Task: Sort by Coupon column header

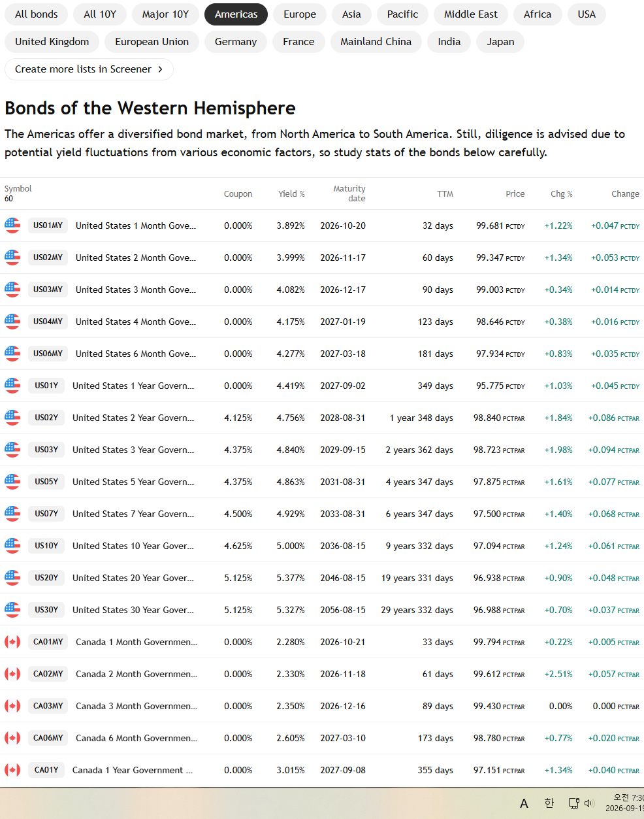Action: coord(238,194)
